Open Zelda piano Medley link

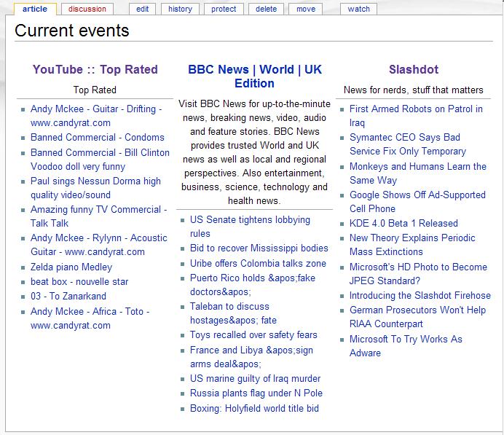[71, 267]
